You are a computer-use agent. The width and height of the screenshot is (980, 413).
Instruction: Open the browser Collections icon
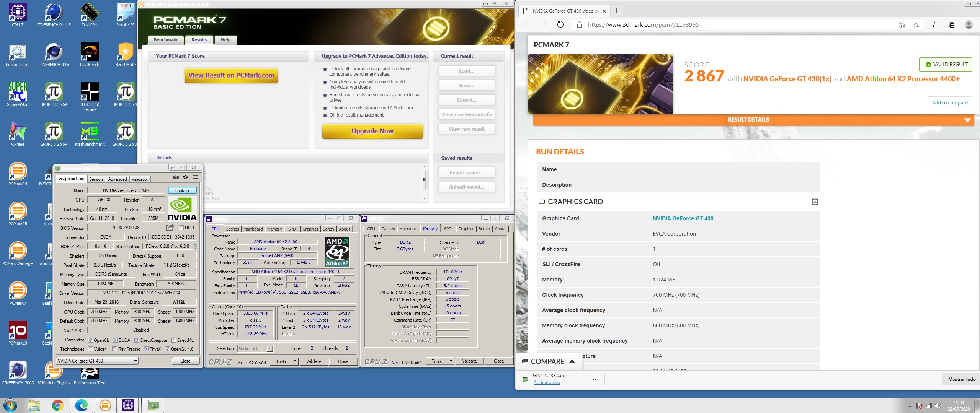952,24
